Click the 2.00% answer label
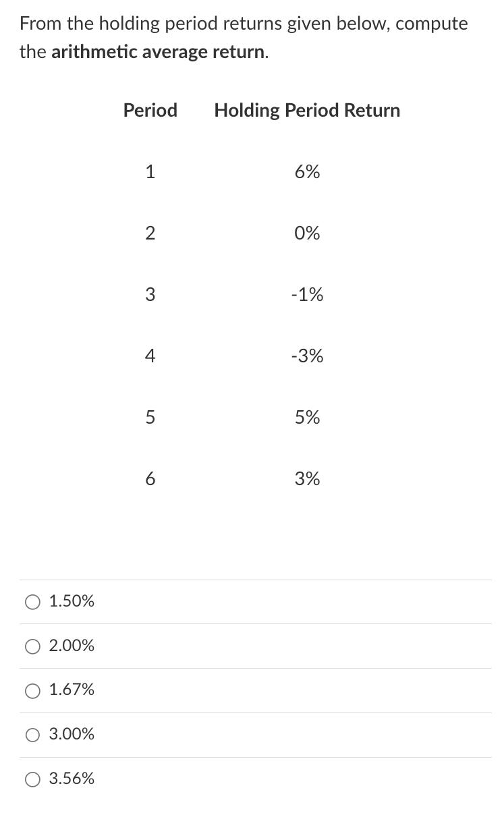The width and height of the screenshot is (504, 813). click(x=71, y=646)
